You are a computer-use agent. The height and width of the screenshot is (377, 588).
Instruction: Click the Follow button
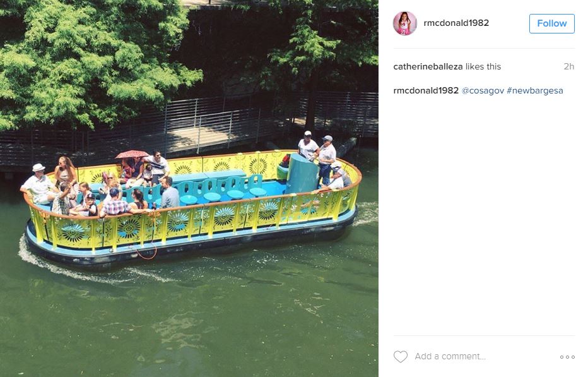click(x=551, y=23)
